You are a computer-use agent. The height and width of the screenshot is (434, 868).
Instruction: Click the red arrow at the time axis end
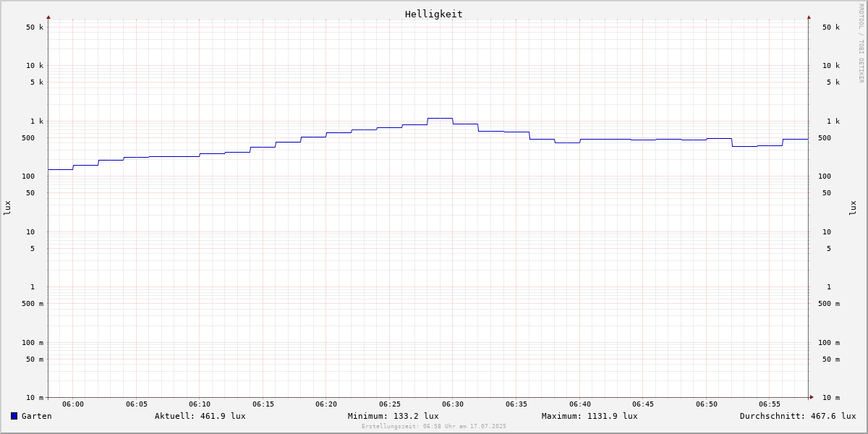pos(812,397)
